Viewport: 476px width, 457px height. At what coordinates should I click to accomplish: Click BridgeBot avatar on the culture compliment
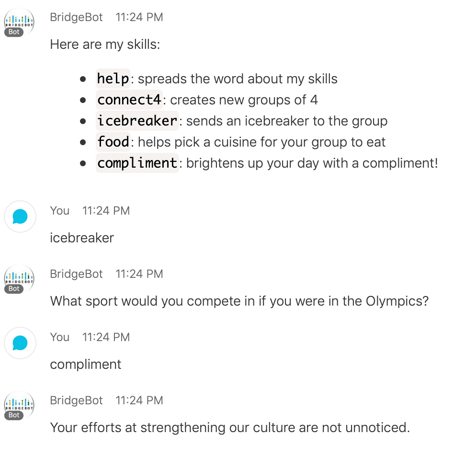click(19, 405)
